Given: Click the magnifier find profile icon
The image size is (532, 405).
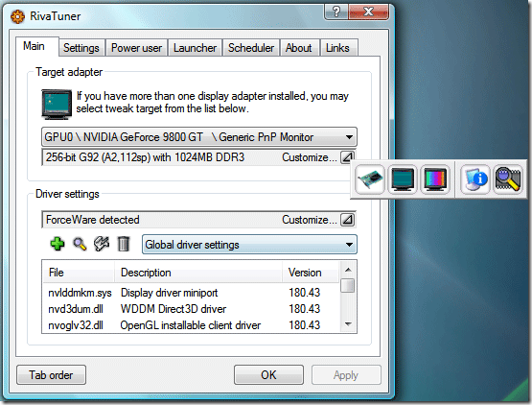Looking at the screenshot, I should (x=80, y=244).
